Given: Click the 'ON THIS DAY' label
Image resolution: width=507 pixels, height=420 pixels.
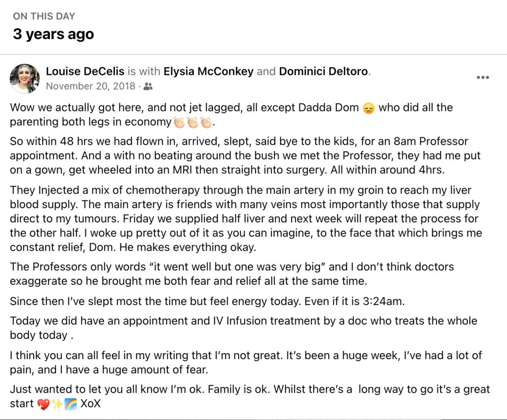Looking at the screenshot, I should (44, 16).
